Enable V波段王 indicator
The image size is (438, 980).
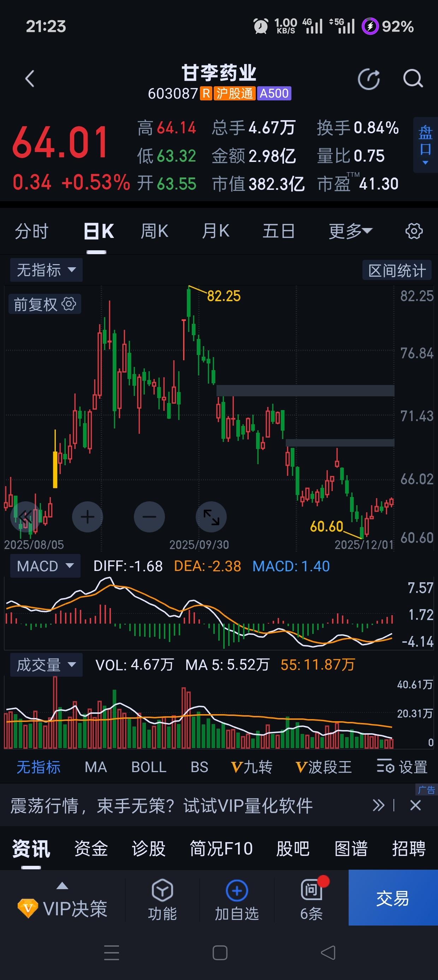[324, 767]
